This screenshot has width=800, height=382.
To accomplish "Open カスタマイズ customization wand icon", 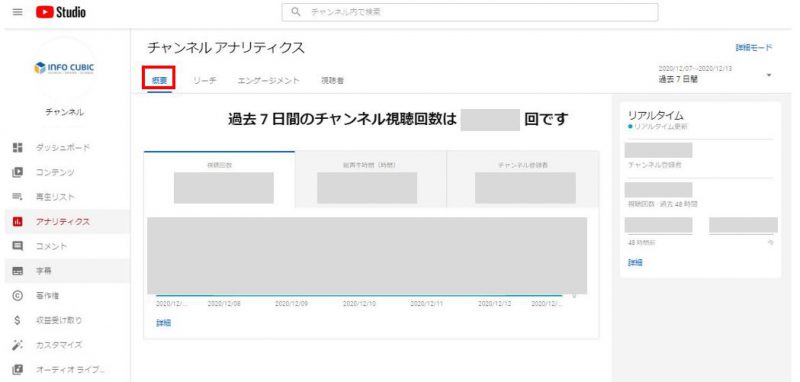I will click(18, 345).
